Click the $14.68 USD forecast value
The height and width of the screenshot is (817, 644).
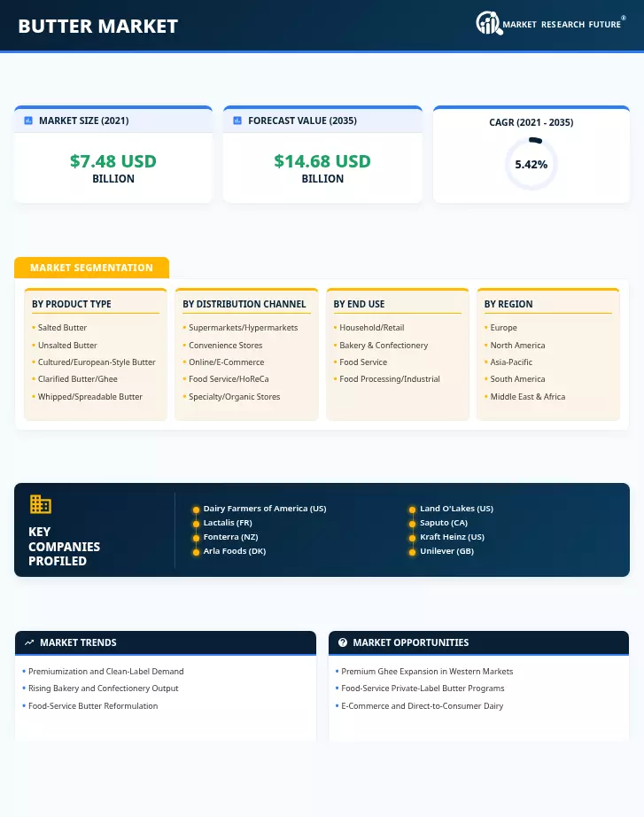(322, 161)
